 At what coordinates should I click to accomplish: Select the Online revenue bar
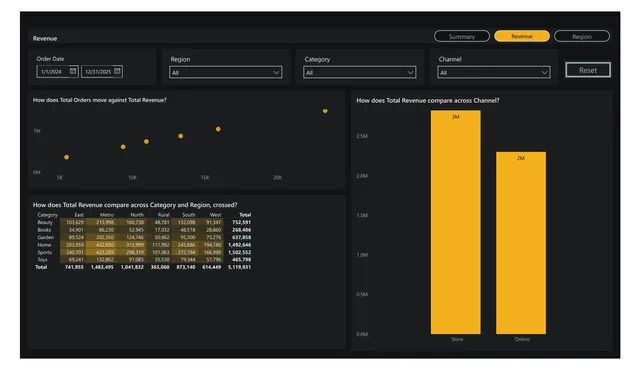[x=521, y=243]
